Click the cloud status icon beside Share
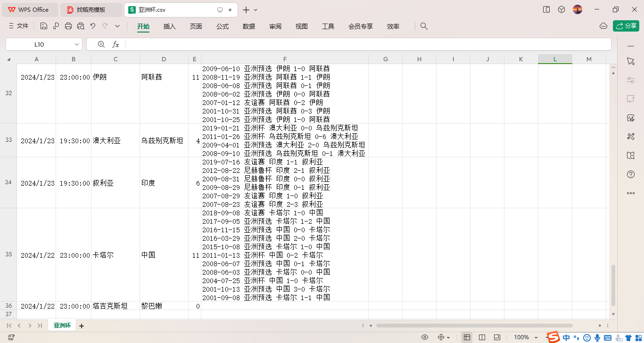Screen dimensions: 644x343 603,26
